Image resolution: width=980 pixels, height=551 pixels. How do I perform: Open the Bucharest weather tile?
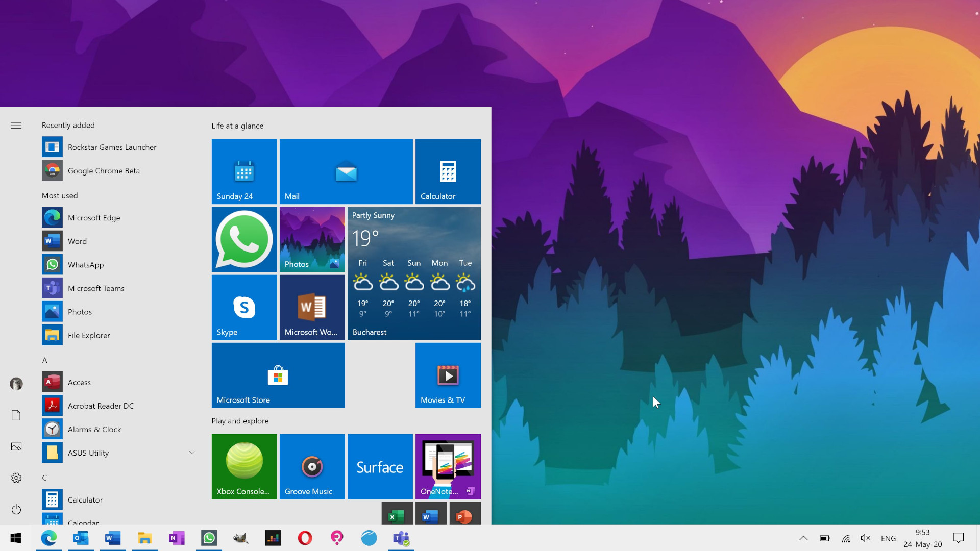[x=413, y=273]
